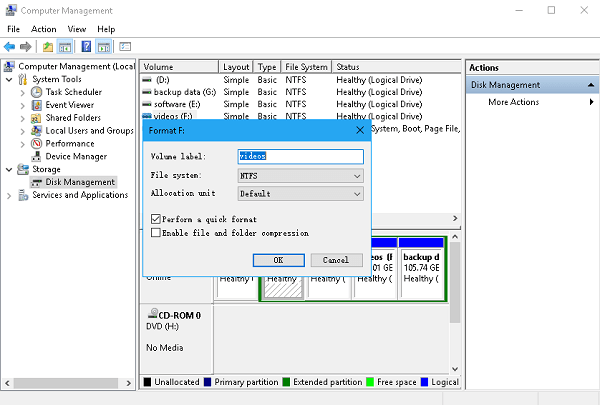Image resolution: width=600 pixels, height=405 pixels.
Task: Click disk view scrollbar down arrow
Action: [x=455, y=369]
